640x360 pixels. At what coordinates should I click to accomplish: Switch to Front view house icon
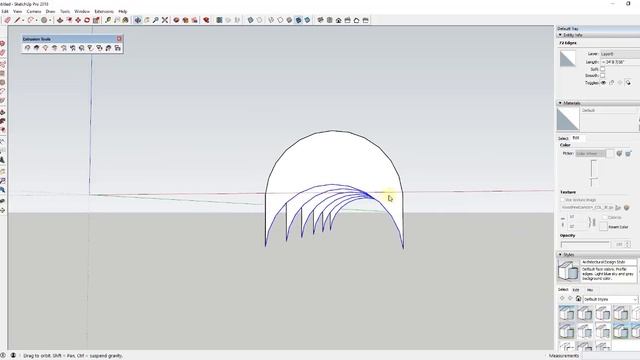(x=338, y=20)
